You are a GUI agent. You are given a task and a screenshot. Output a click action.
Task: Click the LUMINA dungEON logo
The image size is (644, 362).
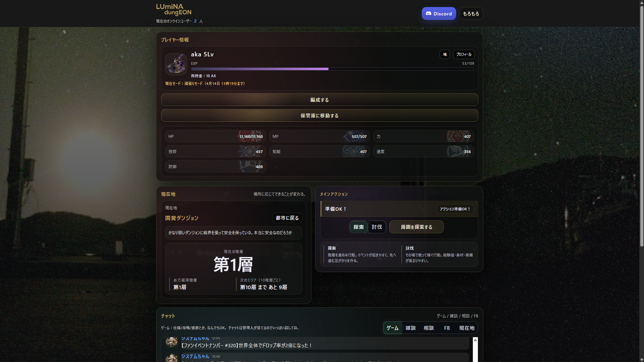(x=174, y=10)
